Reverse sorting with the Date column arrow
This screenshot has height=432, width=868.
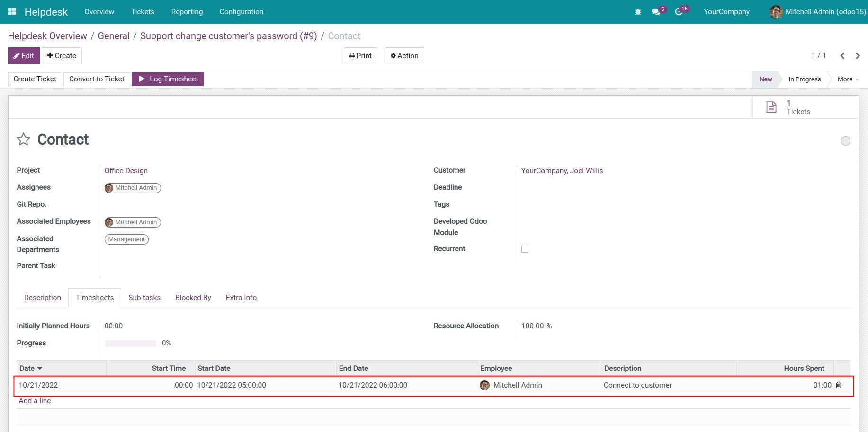pos(40,368)
